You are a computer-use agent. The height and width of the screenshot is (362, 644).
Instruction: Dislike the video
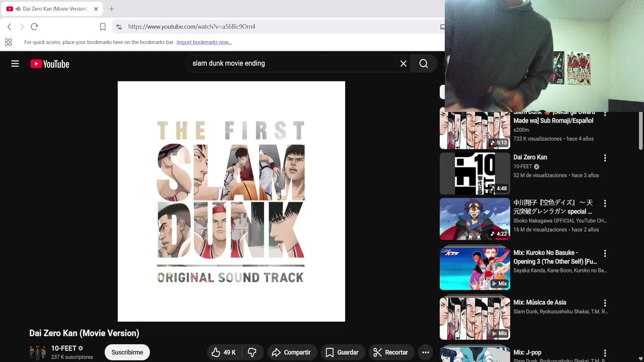coord(252,352)
